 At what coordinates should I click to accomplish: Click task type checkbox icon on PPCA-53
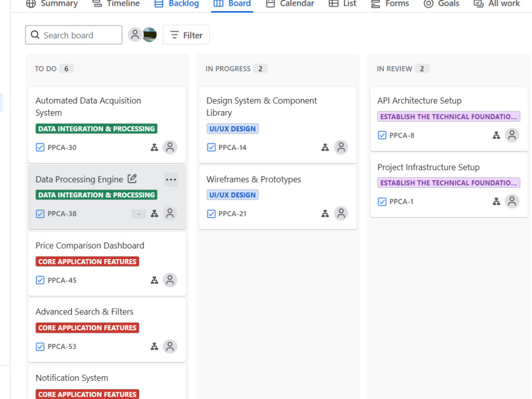pos(40,346)
